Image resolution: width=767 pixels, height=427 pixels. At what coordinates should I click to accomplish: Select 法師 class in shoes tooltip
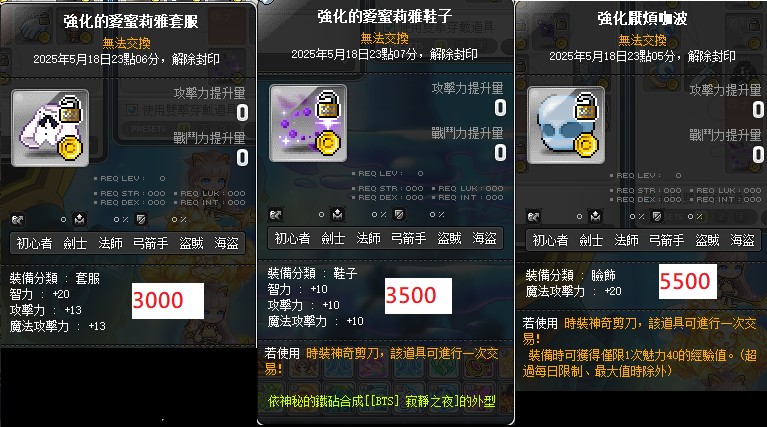[x=368, y=238]
